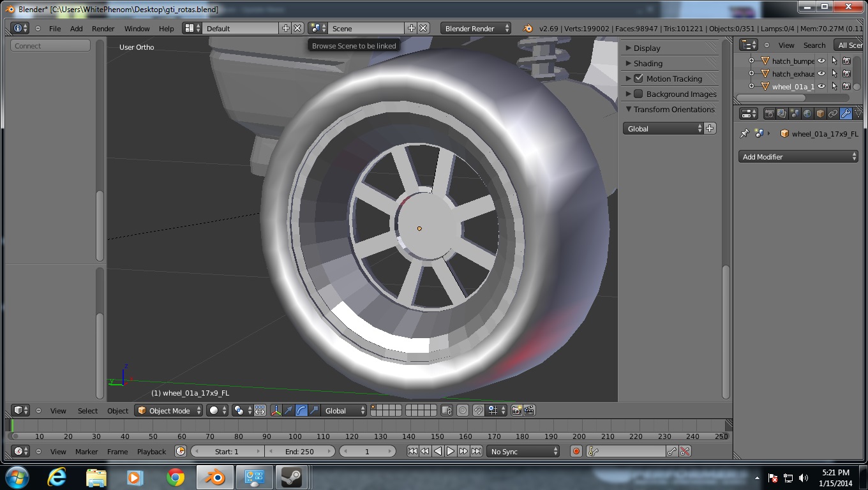
Task: Click OpenGL render active viewport camera icon
Action: (x=516, y=410)
